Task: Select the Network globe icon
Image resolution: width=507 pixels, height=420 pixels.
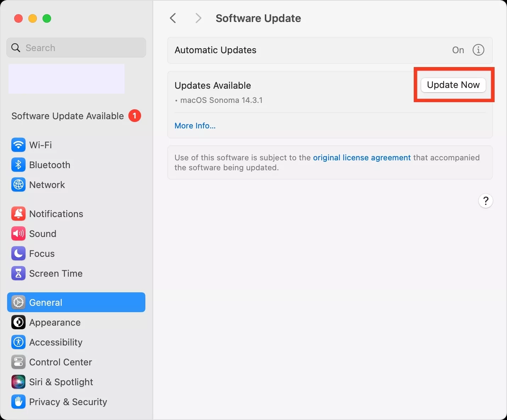Action: [18, 185]
